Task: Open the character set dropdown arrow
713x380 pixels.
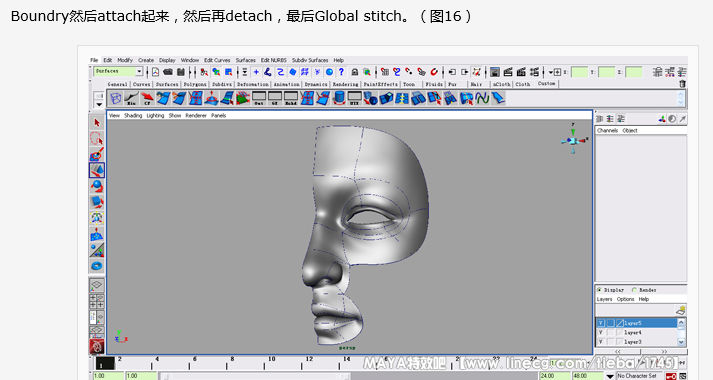Action: point(610,376)
